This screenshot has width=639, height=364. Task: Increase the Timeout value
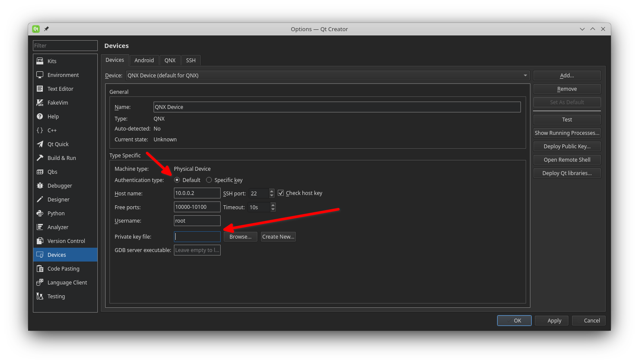273,205
